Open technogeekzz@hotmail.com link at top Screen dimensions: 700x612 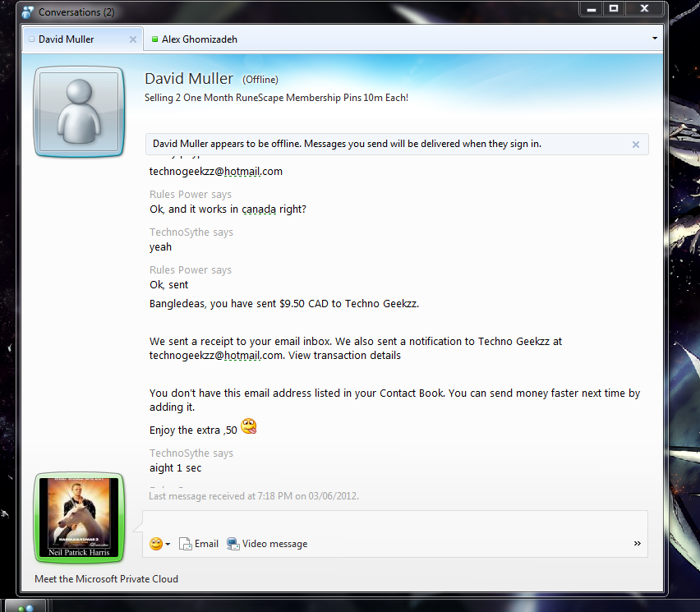215,172
